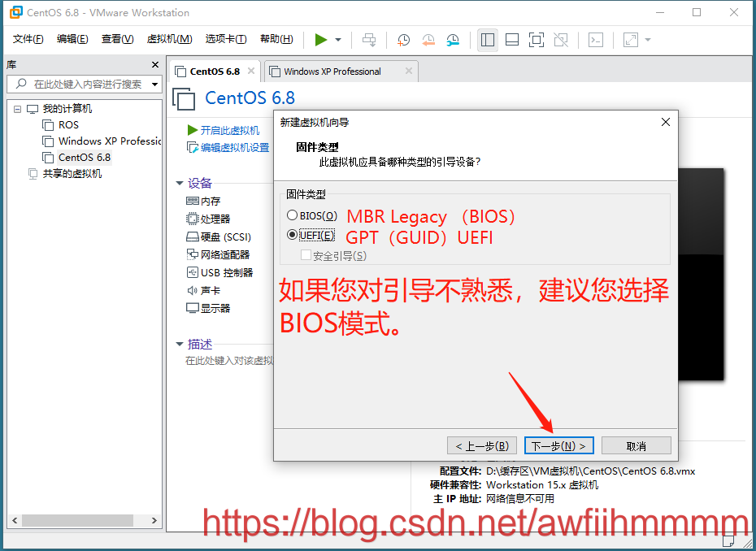Toggle the library sidebar view icon
The image size is (756, 551).
pyautogui.click(x=488, y=40)
